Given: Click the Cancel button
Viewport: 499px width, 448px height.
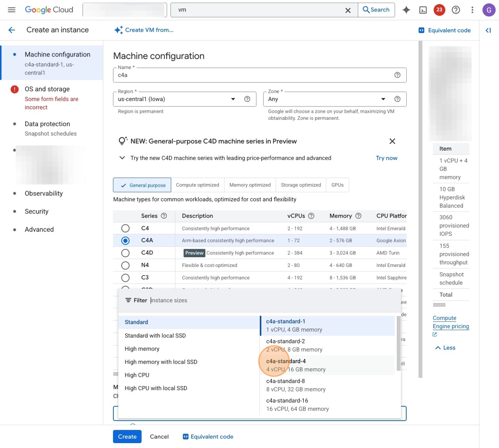Looking at the screenshot, I should (x=159, y=436).
